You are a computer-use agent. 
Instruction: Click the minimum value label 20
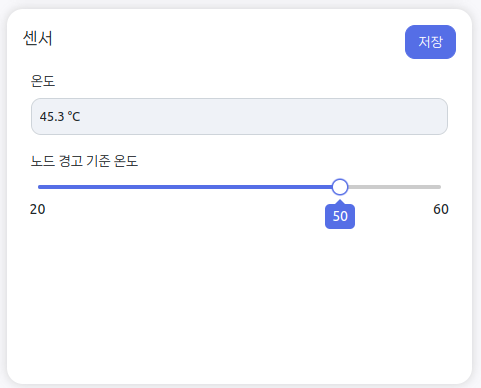(37, 209)
